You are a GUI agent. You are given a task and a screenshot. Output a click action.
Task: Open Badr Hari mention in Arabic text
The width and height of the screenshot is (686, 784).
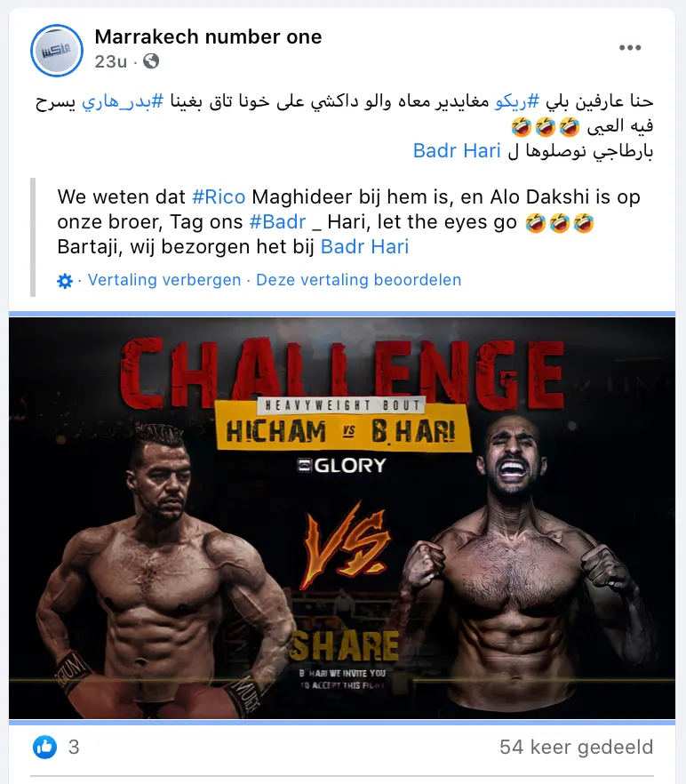[457, 151]
